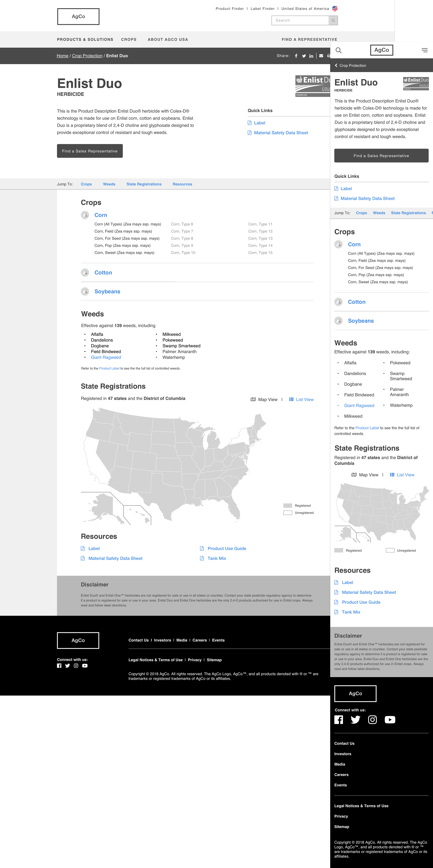433x868 pixels.
Task: Open Product Label link in desktop weeds note
Action: [x=109, y=368]
